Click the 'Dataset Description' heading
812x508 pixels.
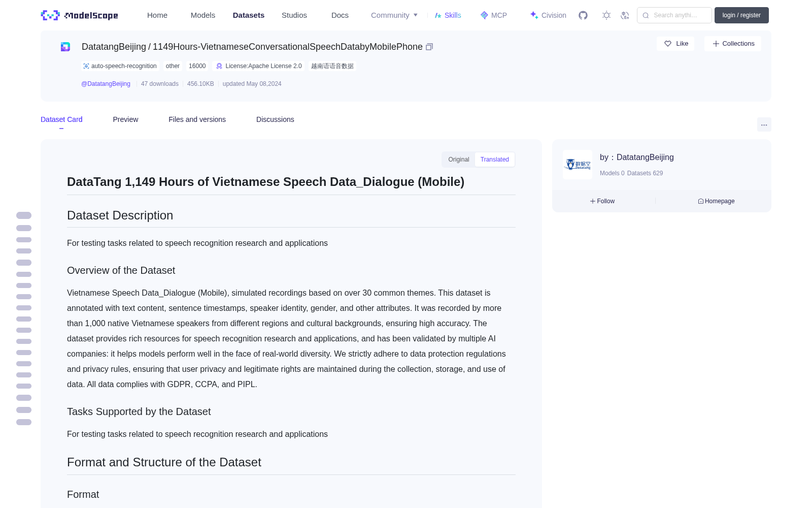[120, 215]
